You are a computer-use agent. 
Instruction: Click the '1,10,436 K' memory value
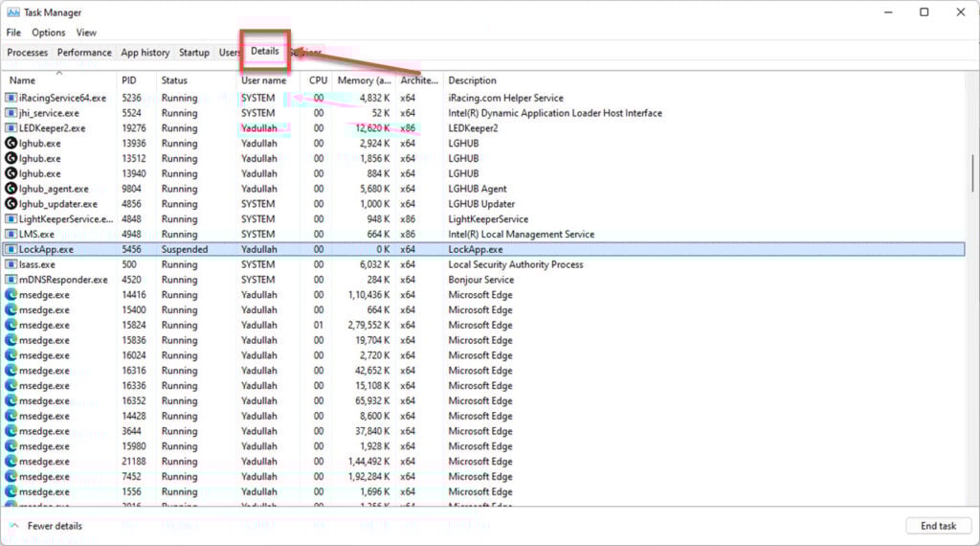[x=368, y=295]
